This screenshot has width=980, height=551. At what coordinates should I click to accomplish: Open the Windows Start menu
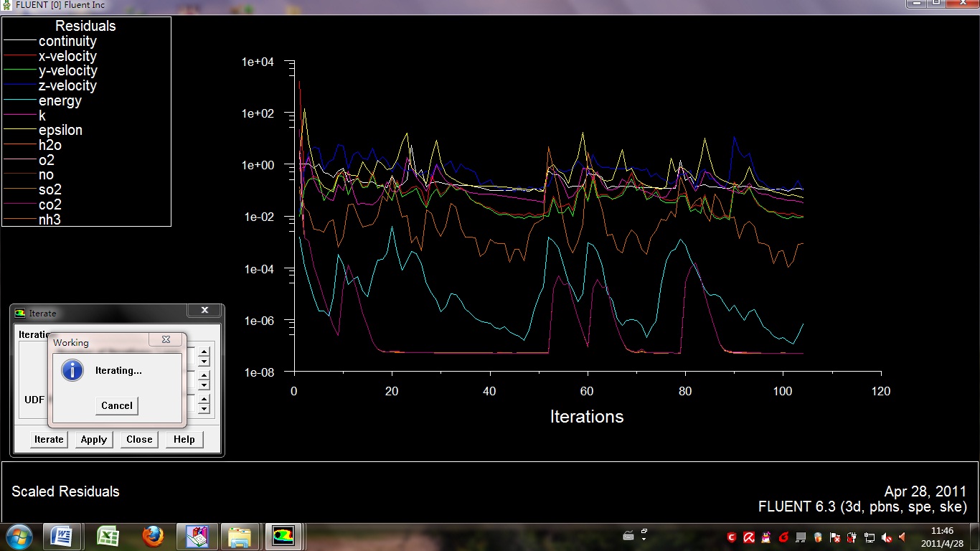point(18,537)
